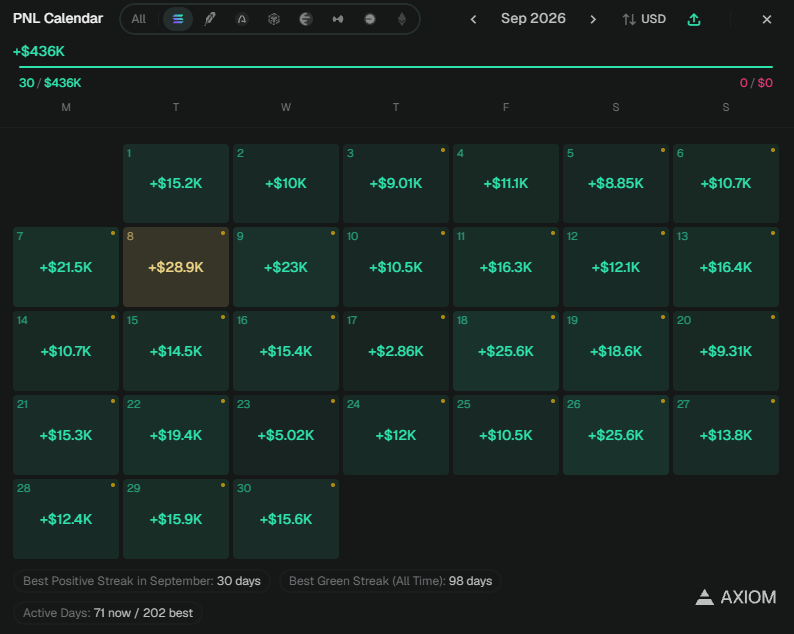794x634 pixels.
Task: Click the green win/loss progress bar
Action: pyautogui.click(x=396, y=67)
